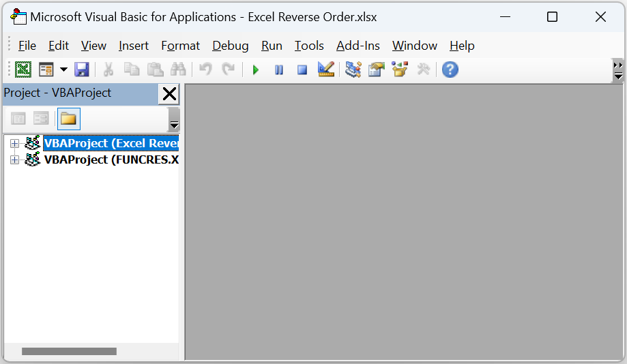Click the Break pause button
The width and height of the screenshot is (627, 364).
tap(279, 70)
